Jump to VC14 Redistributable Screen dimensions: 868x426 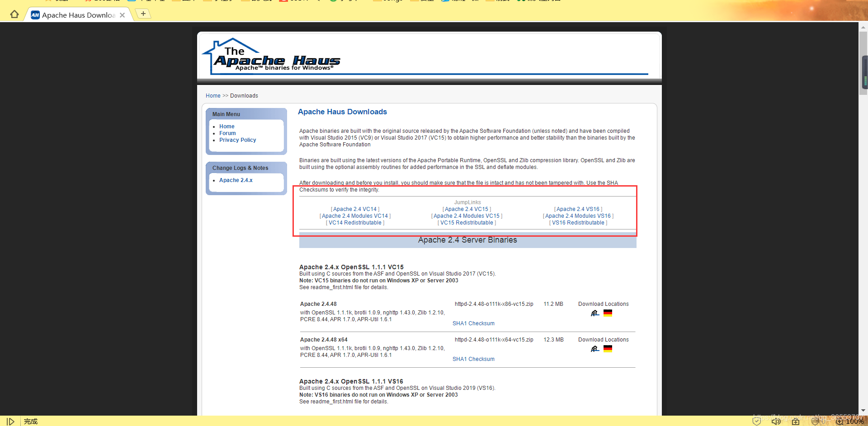click(x=355, y=223)
